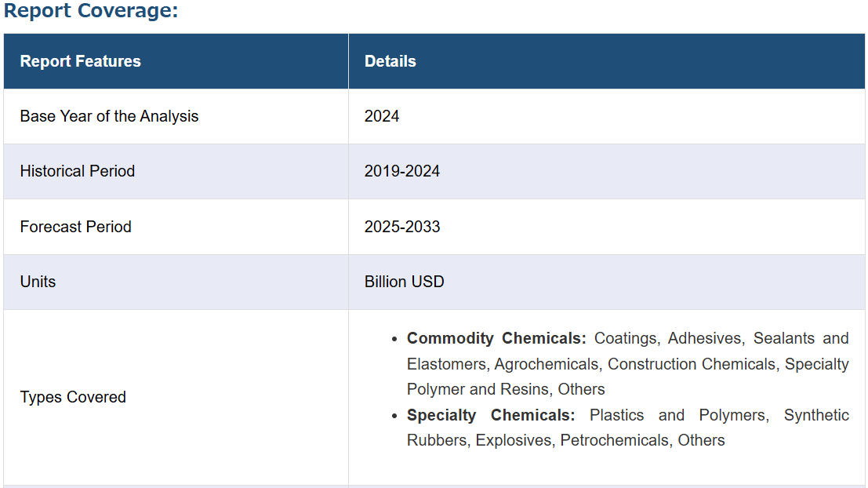This screenshot has width=868, height=488.
Task: Select the Types Covered label
Action: pos(73,397)
